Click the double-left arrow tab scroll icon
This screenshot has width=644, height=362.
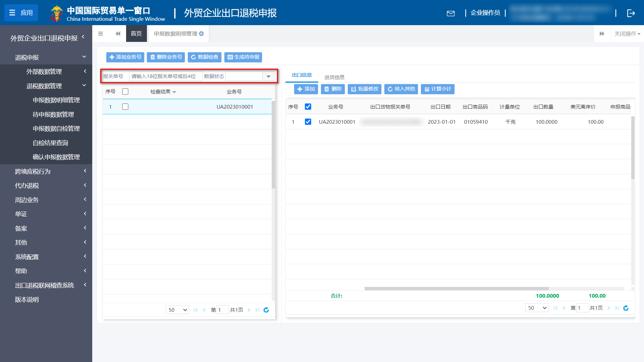coord(118,34)
